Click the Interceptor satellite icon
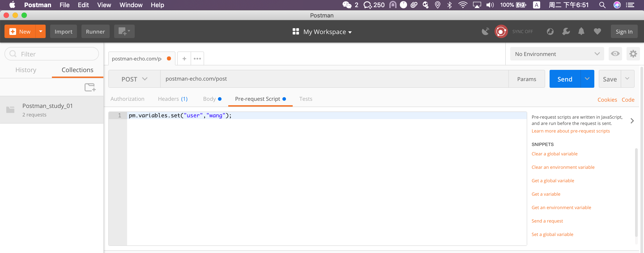 (486, 32)
